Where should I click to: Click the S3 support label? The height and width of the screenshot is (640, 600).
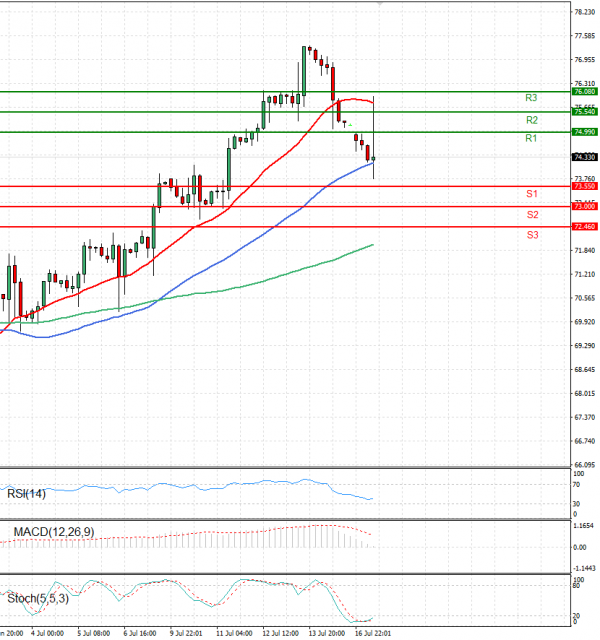[532, 235]
